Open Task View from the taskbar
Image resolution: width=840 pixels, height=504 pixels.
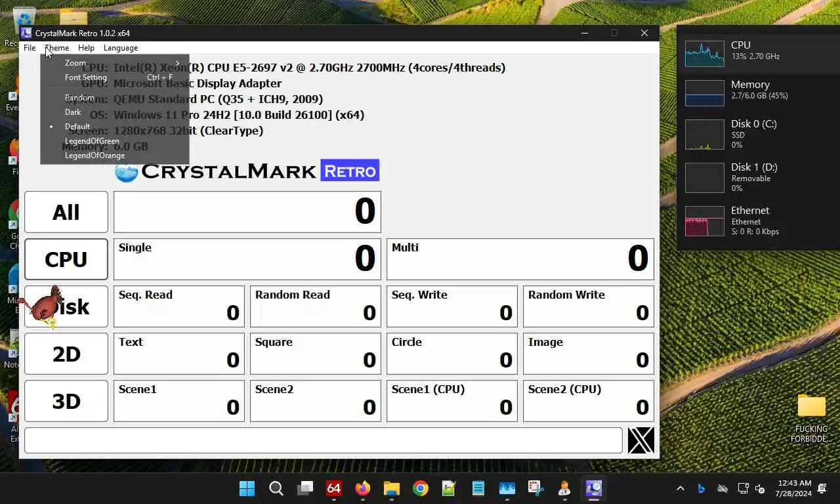[x=305, y=488]
